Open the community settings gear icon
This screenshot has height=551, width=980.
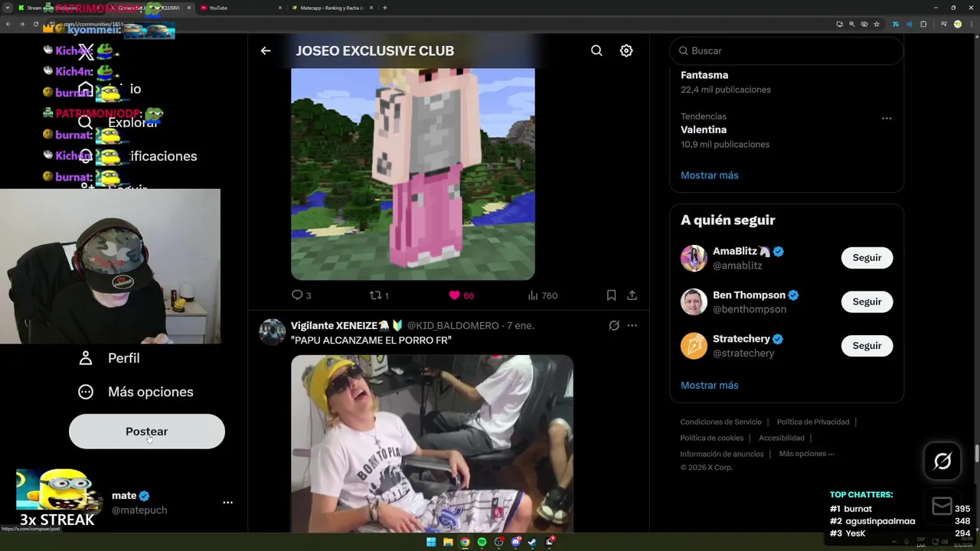pyautogui.click(x=626, y=51)
